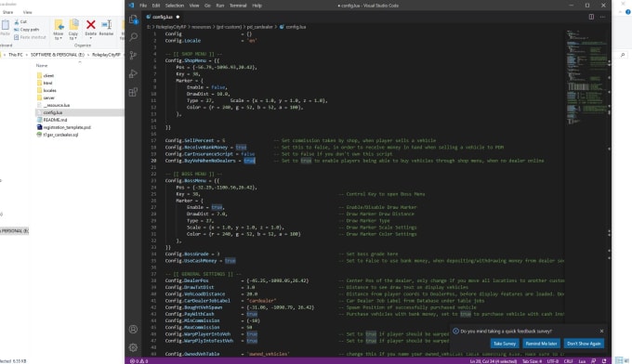Open Move to dropdown in File Explorer ribbon
632x364 pixels.
tap(59, 30)
